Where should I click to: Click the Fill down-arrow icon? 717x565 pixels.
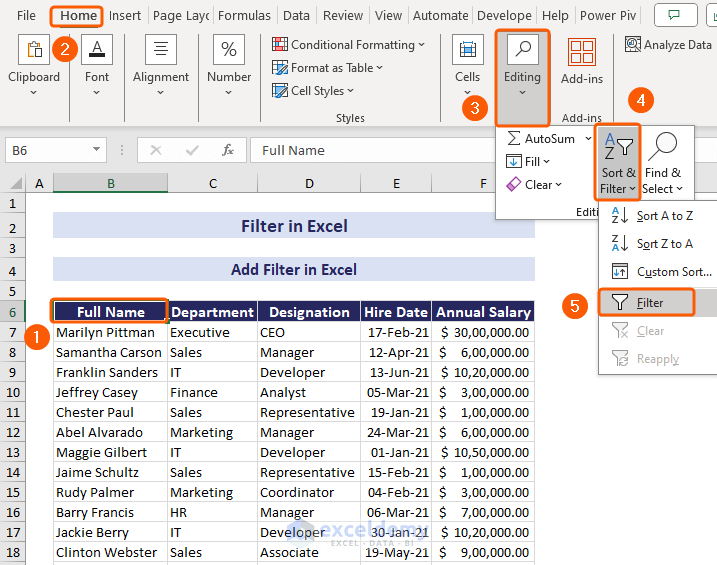pyautogui.click(x=514, y=161)
